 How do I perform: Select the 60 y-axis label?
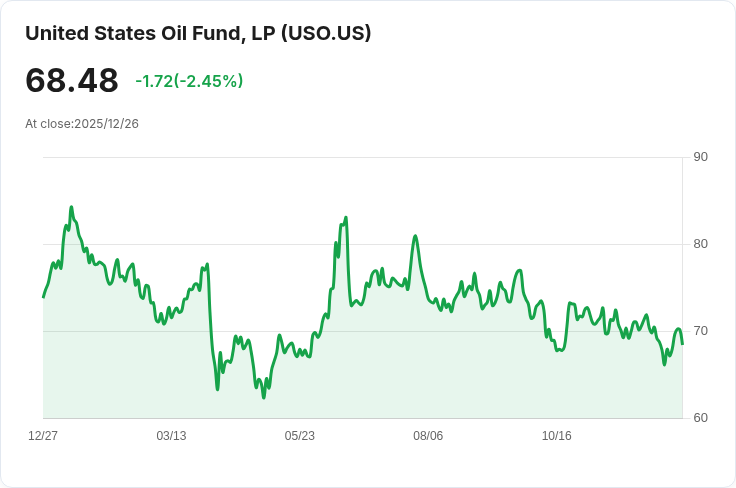pos(700,418)
